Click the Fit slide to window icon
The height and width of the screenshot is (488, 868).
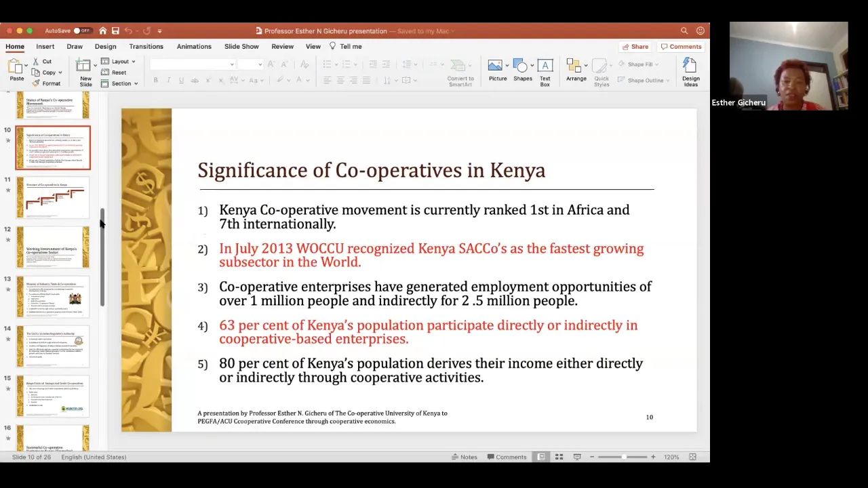tap(692, 457)
